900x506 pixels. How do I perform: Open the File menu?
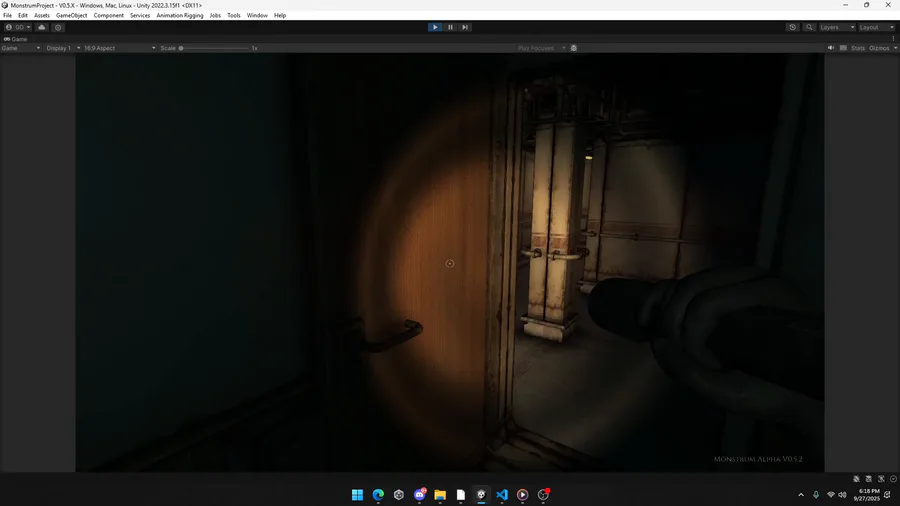click(x=7, y=15)
